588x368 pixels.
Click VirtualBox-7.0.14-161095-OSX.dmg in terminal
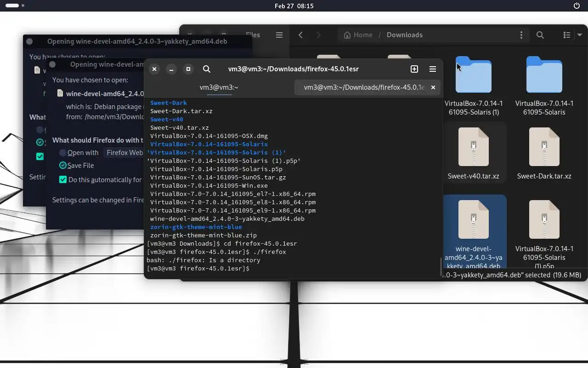(x=209, y=136)
